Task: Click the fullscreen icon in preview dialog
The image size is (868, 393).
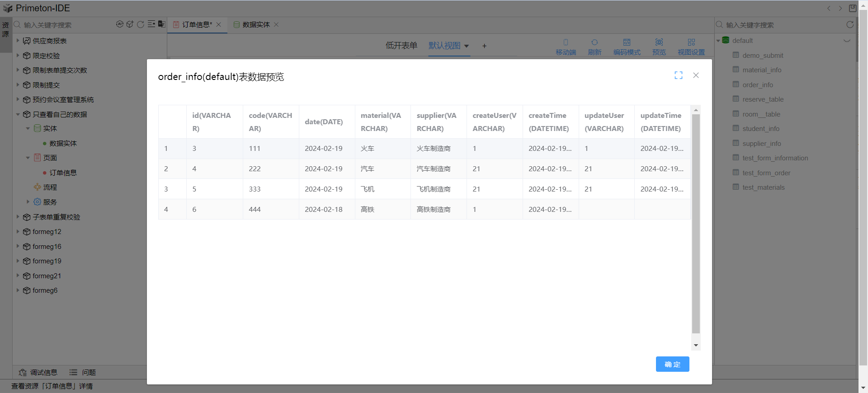Action: 678,75
